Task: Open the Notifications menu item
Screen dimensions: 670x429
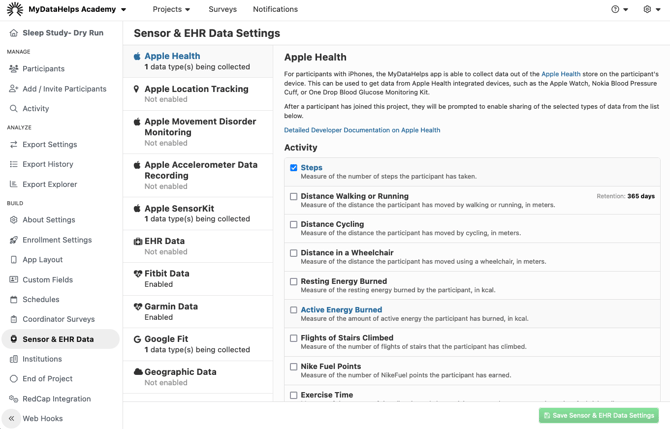Action: pos(275,9)
